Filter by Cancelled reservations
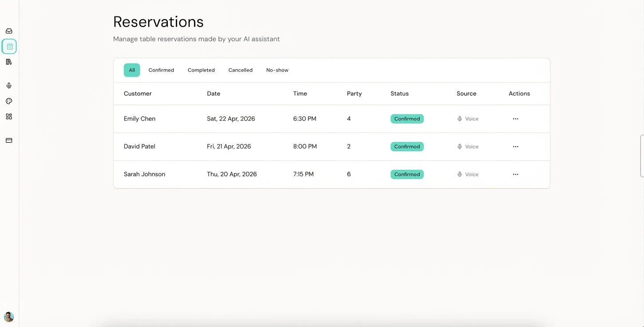Screen dimensions: 644x327 [x=241, y=70]
